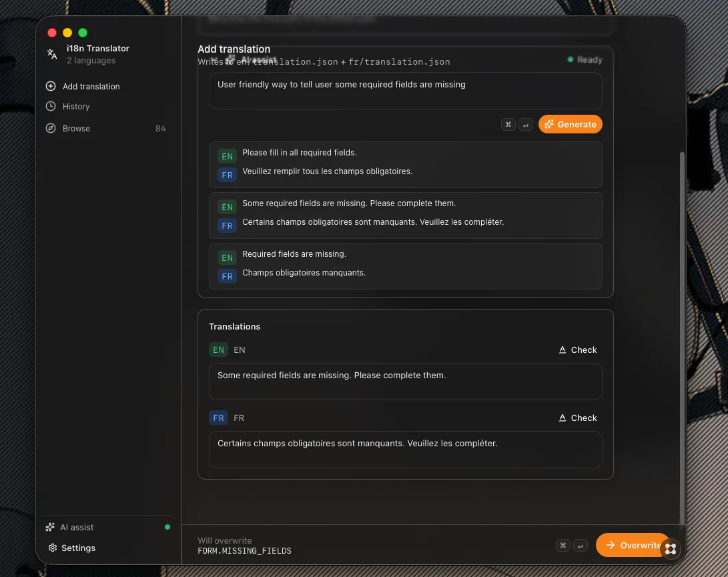Open the Browse page with 84 entries
The height and width of the screenshot is (577, 728).
coord(106,128)
